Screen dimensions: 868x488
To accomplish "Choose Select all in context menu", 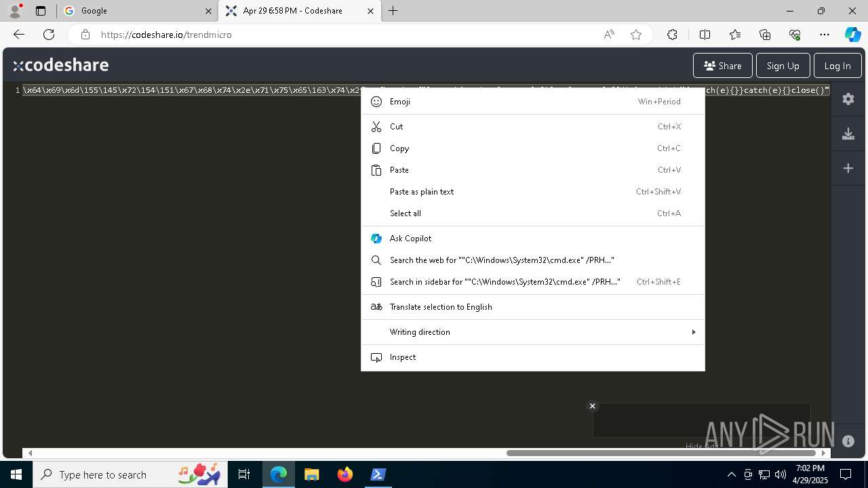I will (532, 213).
